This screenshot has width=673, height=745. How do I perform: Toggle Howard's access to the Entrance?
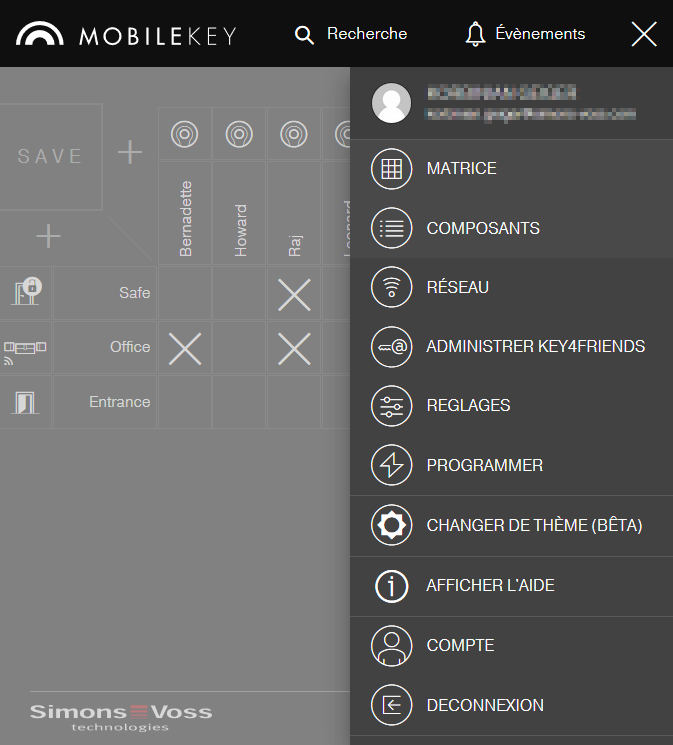coord(240,402)
